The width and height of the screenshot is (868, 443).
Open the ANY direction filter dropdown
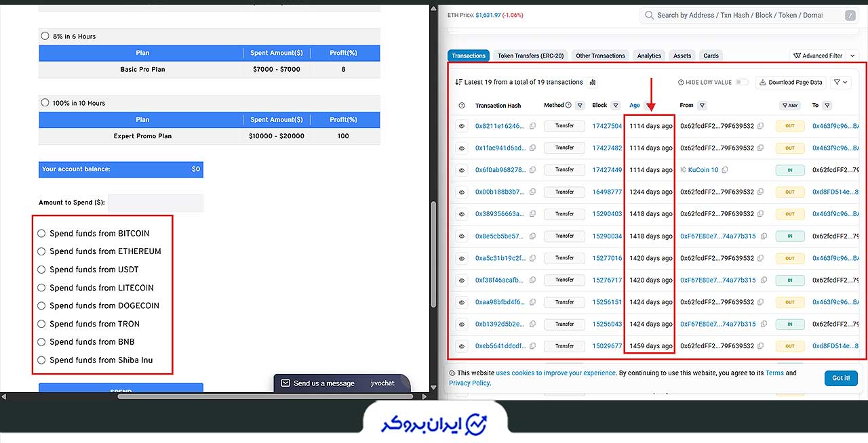[x=790, y=106]
